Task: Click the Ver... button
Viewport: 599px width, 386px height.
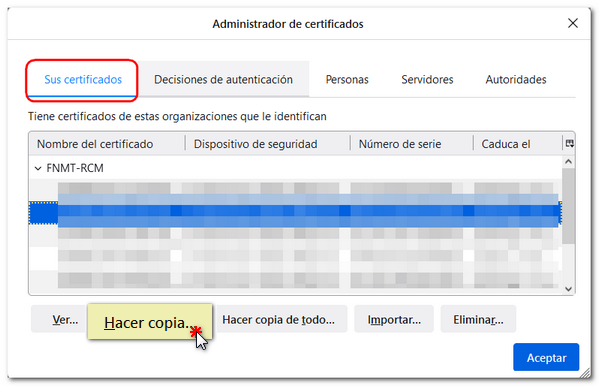Action: [x=58, y=319]
